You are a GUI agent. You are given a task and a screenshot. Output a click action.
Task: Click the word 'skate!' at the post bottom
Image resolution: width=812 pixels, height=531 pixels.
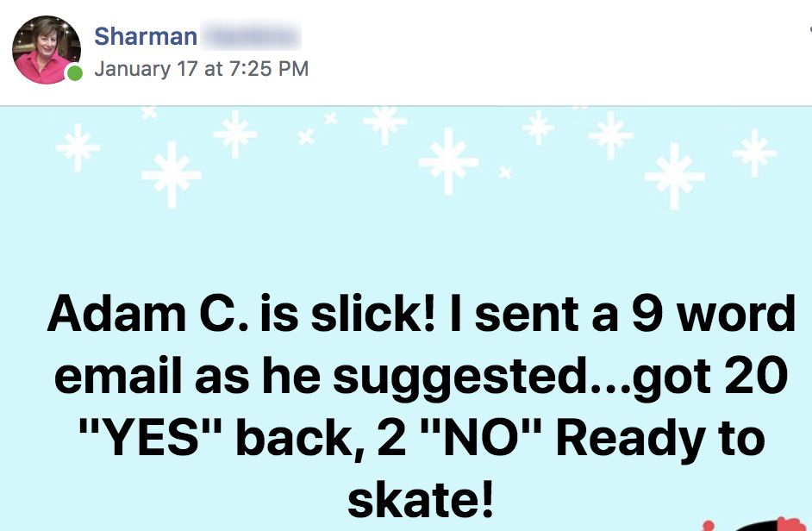420,499
